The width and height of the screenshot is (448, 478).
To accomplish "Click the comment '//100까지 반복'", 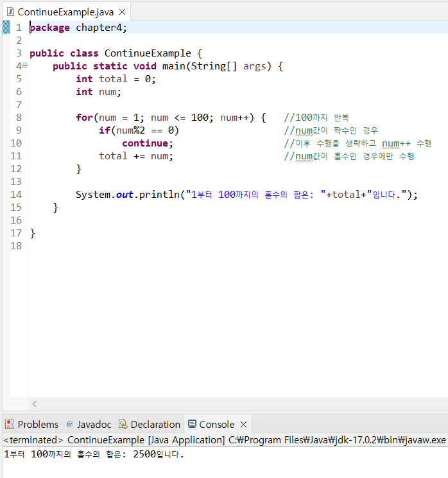I will coord(316,118).
